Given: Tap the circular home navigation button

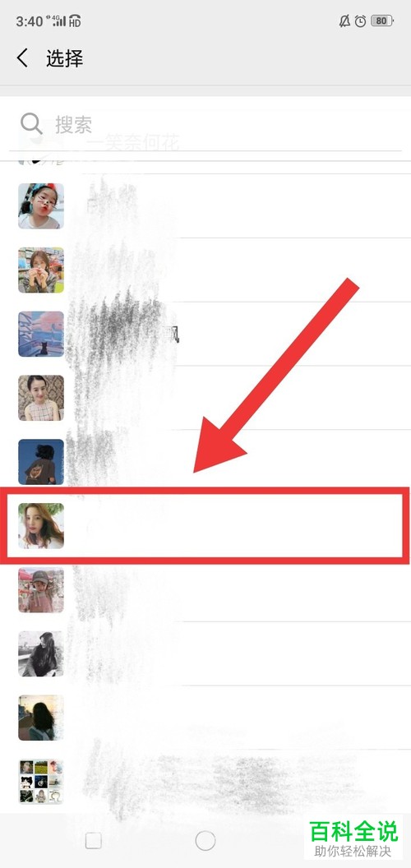Looking at the screenshot, I should click(x=205, y=841).
